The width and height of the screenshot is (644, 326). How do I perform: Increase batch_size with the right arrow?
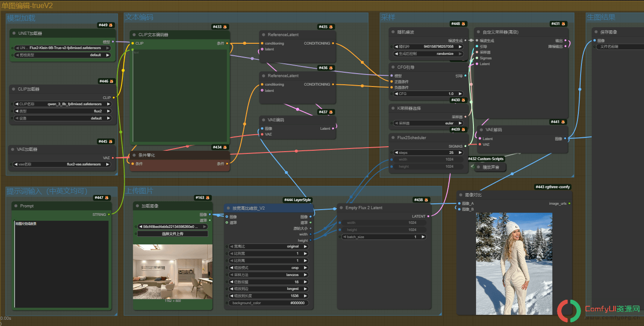coord(422,237)
